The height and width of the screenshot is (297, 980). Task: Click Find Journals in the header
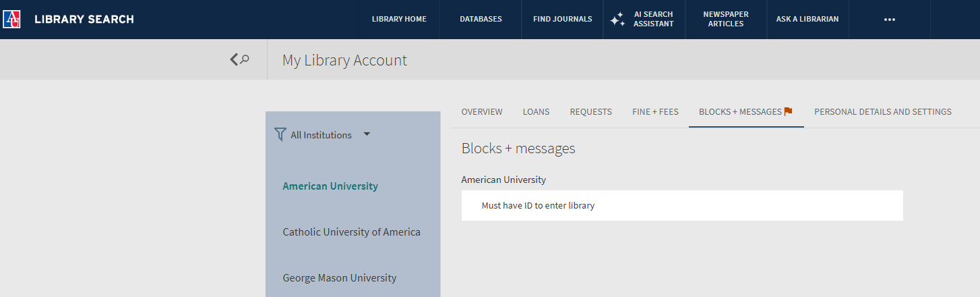coord(562,19)
